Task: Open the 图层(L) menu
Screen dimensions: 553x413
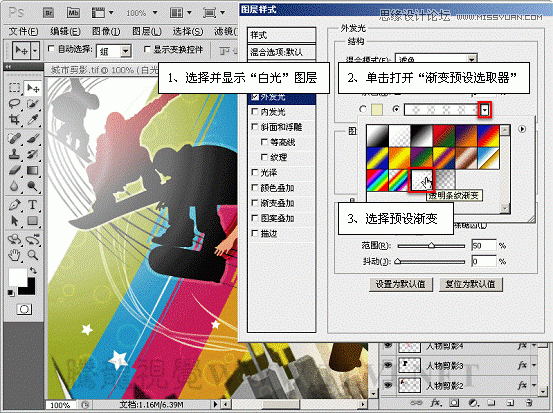Action: click(x=147, y=32)
